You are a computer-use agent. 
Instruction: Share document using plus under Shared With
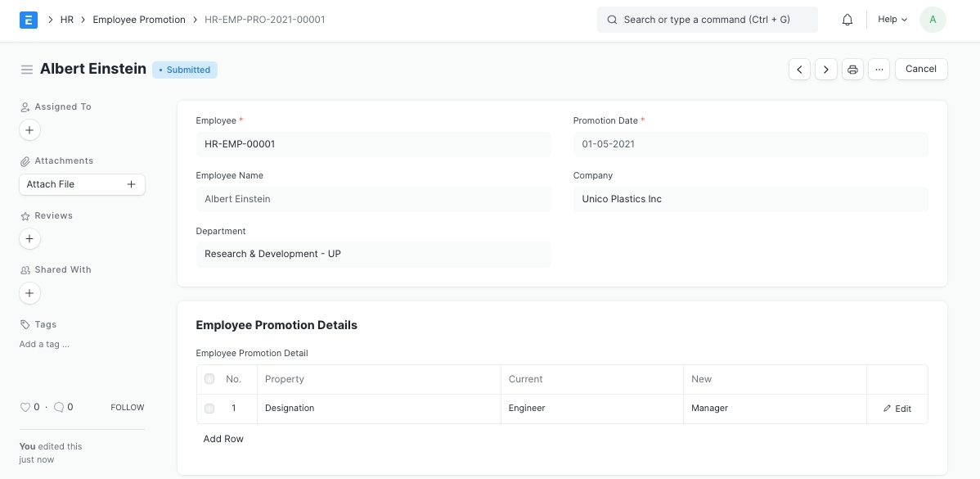29,293
